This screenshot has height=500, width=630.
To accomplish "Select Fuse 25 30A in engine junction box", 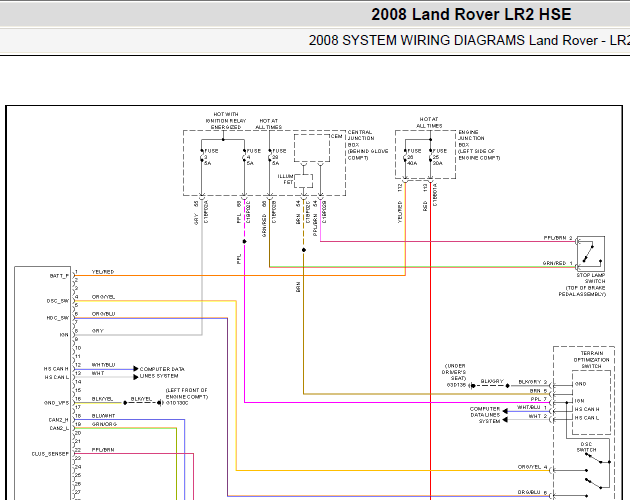I will (438, 157).
